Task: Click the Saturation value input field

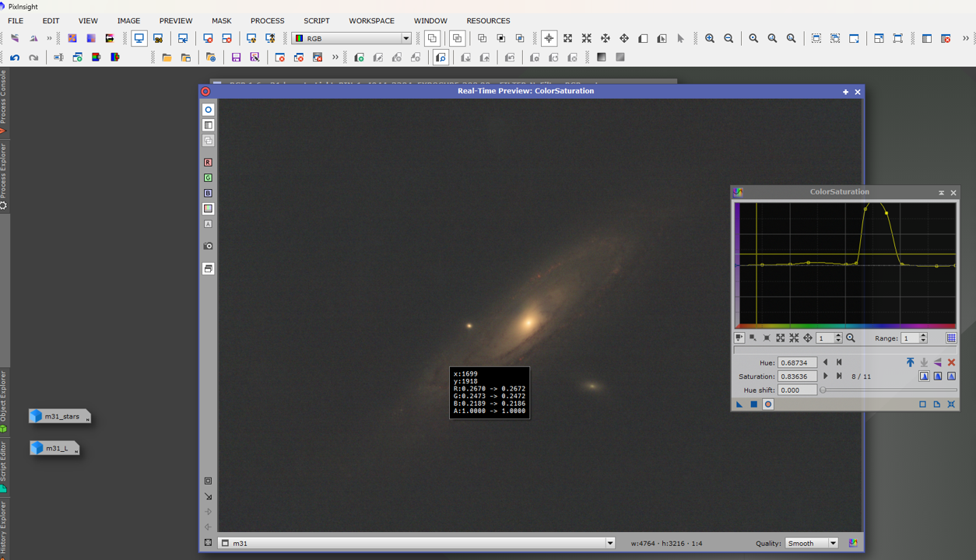Action: [797, 376]
